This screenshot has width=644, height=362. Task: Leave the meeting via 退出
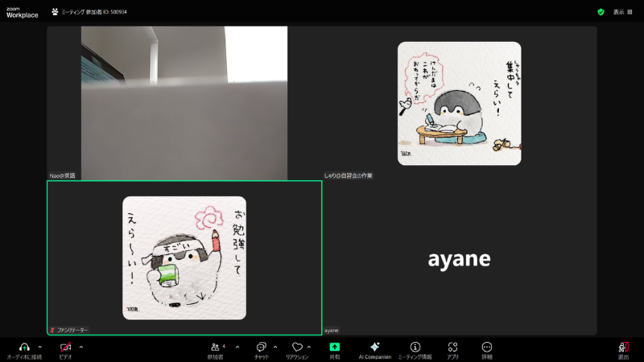[x=623, y=351]
